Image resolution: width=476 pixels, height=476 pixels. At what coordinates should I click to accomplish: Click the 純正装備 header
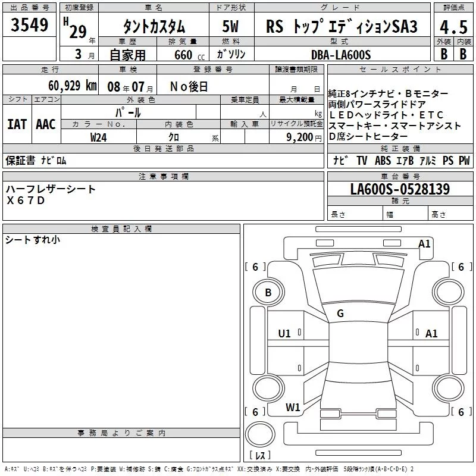pos(400,148)
